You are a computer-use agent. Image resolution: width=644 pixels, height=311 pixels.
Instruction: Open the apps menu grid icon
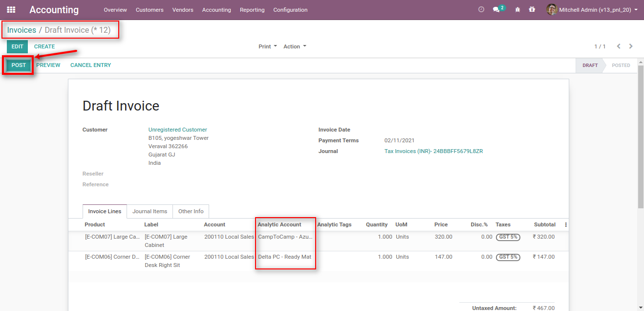coord(11,9)
